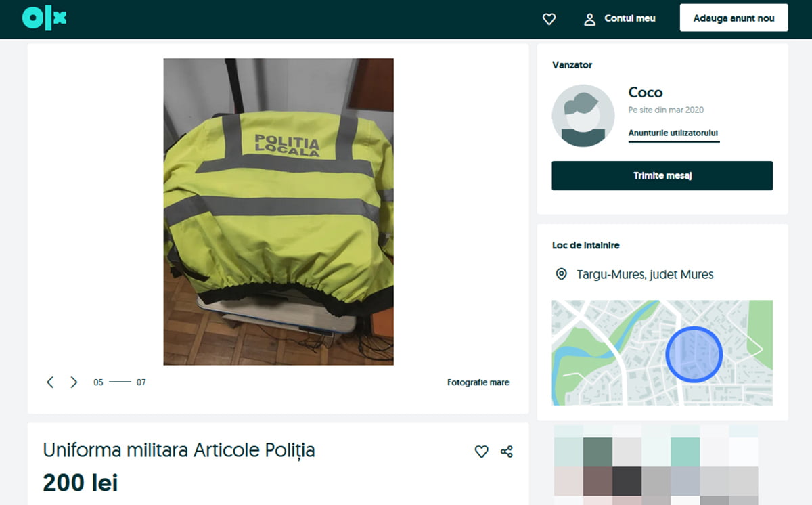Save the listing with the heart beside the title
The image size is (812, 505).
(481, 452)
